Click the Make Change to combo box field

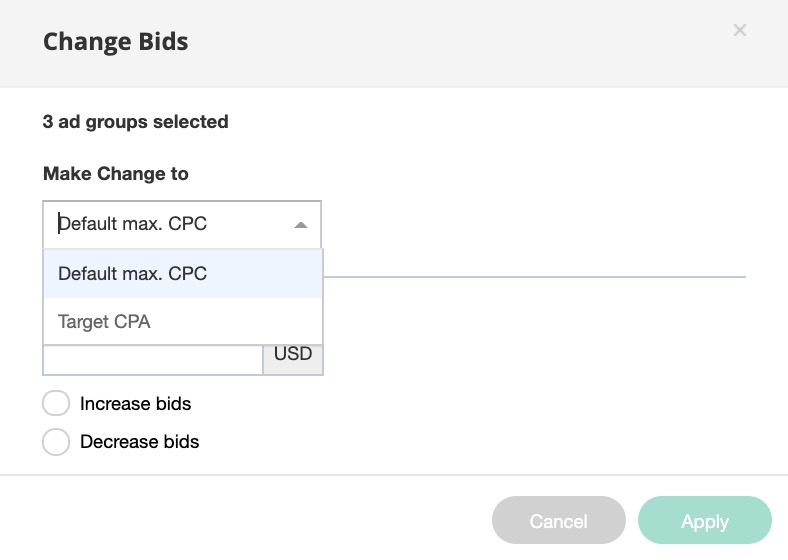tap(170, 225)
